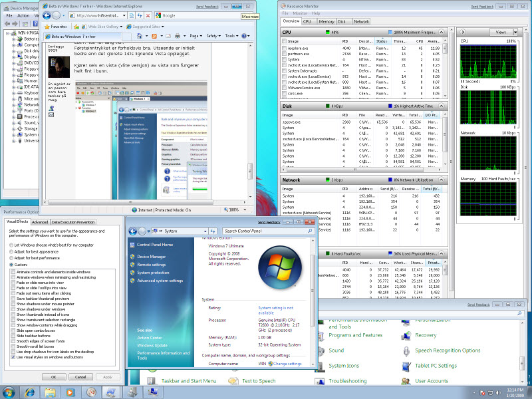Enable Show shadows under mouse pointer
This screenshot has height=399, width=532.
[13, 304]
